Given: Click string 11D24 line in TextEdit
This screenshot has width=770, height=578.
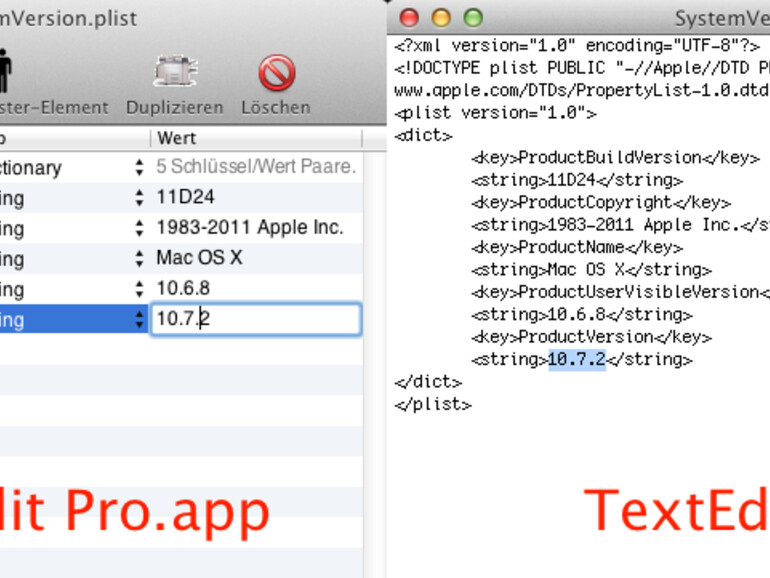Looking at the screenshot, I should pos(577,180).
